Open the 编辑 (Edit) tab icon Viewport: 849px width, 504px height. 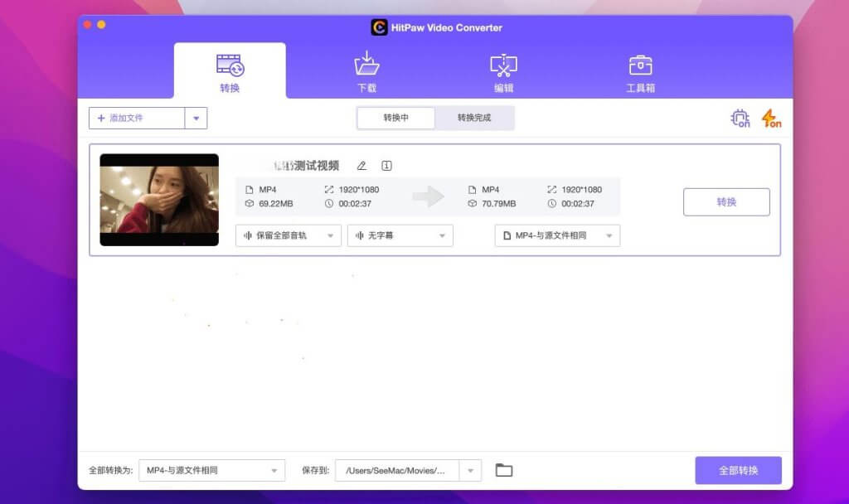pos(503,65)
